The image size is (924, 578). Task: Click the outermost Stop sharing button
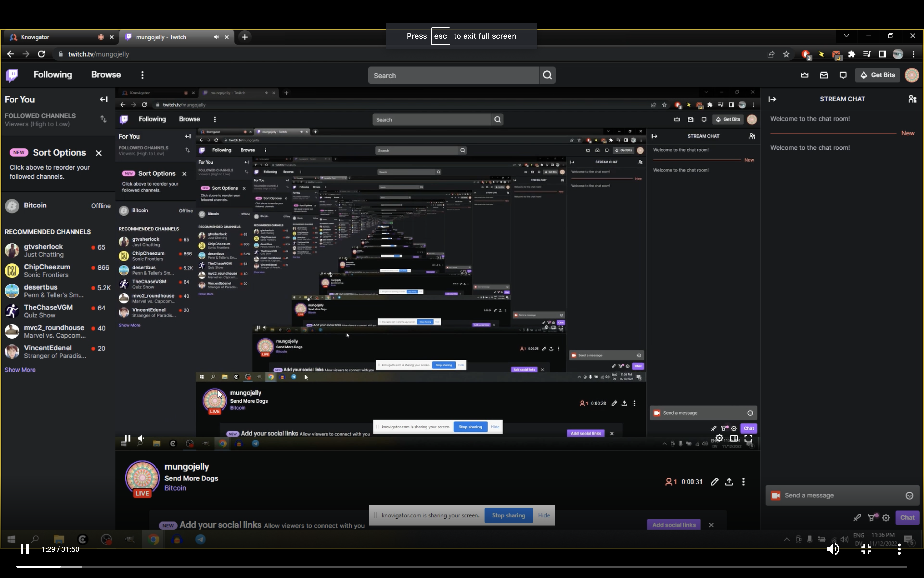[509, 515]
